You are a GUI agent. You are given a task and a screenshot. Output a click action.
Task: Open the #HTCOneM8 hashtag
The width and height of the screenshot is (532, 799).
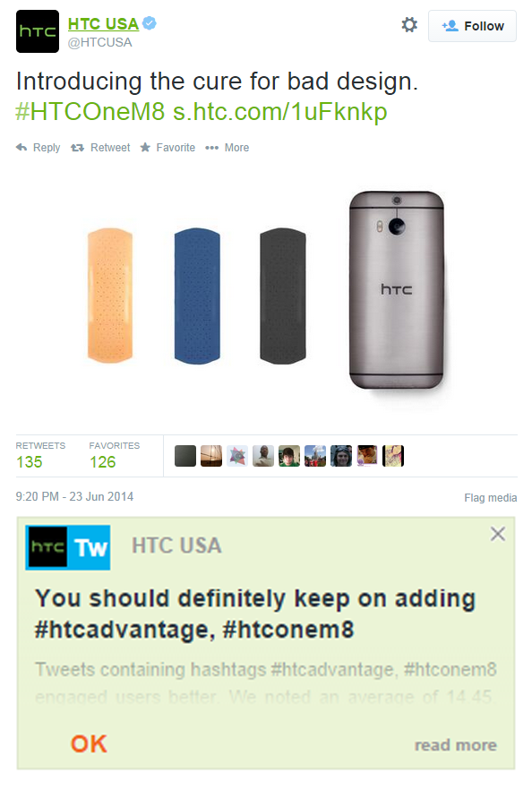pyautogui.click(x=90, y=112)
